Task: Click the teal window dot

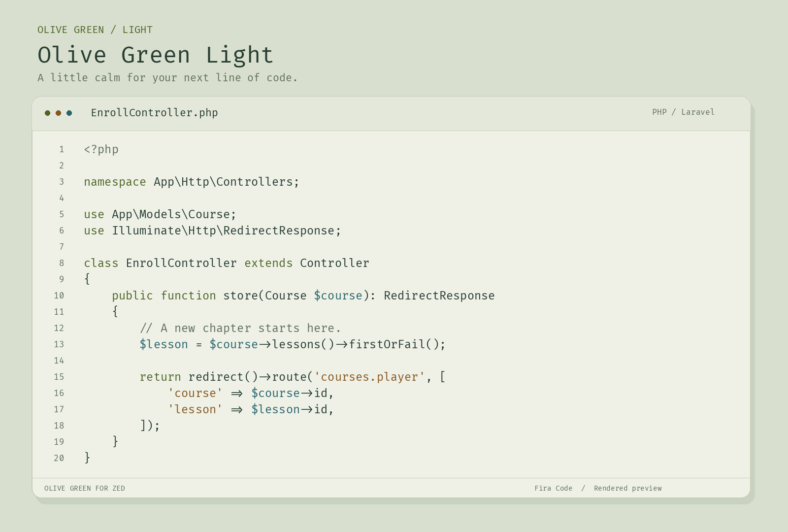Action: click(69, 113)
